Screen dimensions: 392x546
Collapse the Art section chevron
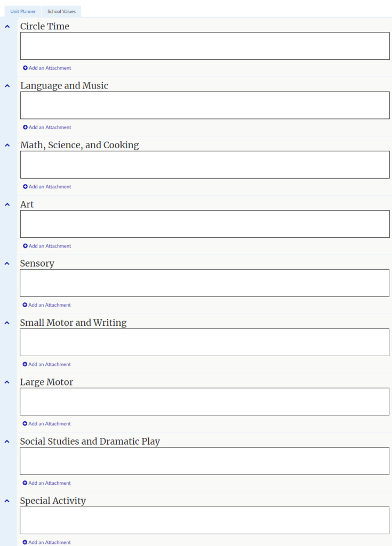tap(7, 204)
